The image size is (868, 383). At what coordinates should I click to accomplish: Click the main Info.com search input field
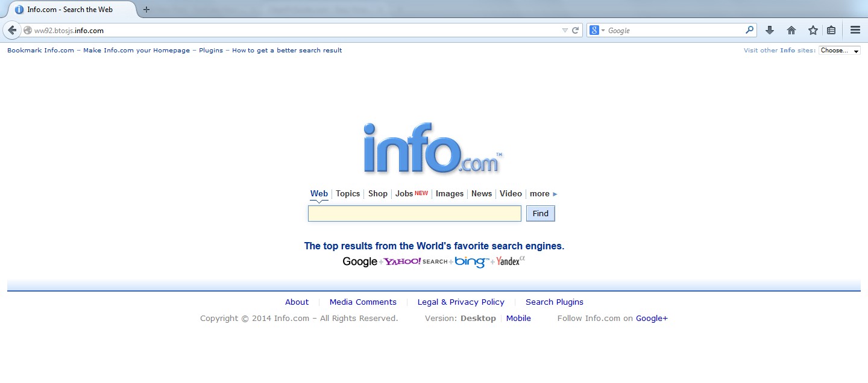pos(415,214)
